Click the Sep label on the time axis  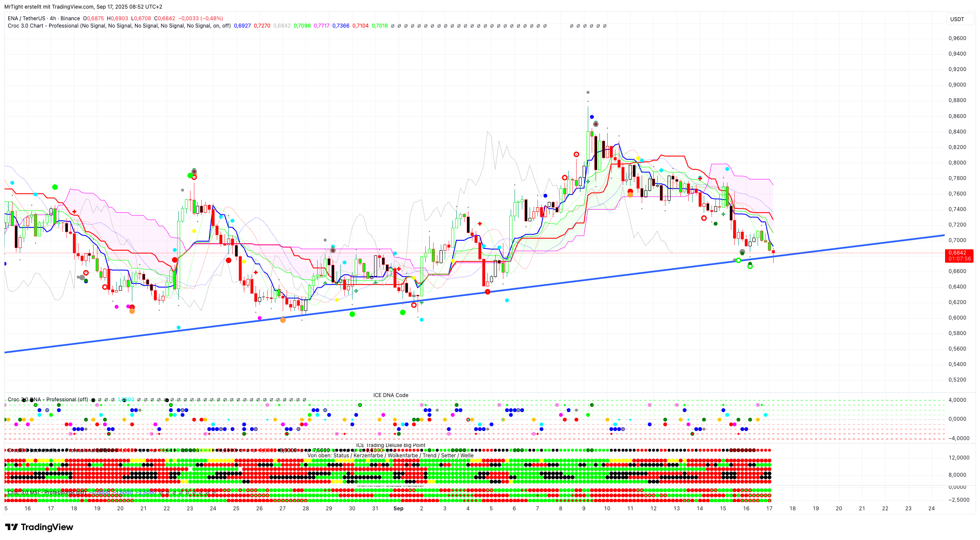click(398, 509)
